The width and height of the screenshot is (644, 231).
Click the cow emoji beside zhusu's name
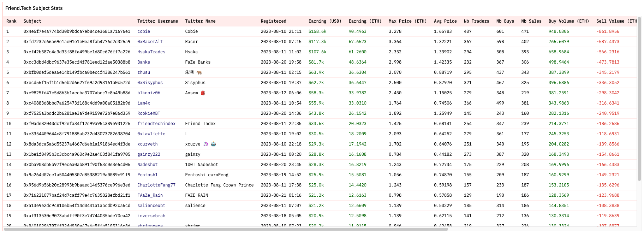pos(199,72)
